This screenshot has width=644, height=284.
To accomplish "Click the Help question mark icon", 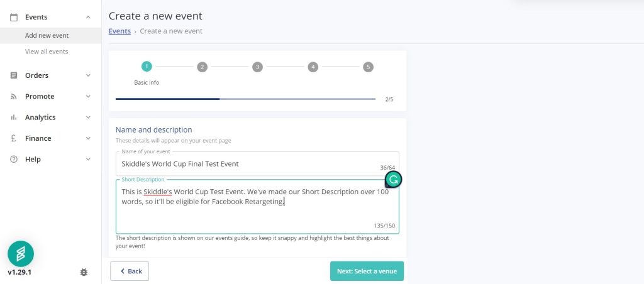I will [x=14, y=160].
